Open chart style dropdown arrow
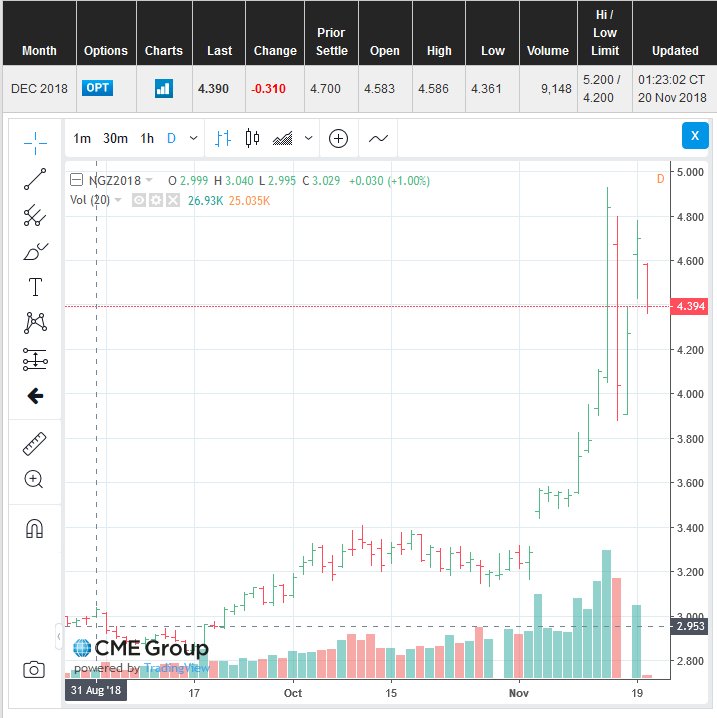717x718 pixels. pyautogui.click(x=308, y=138)
